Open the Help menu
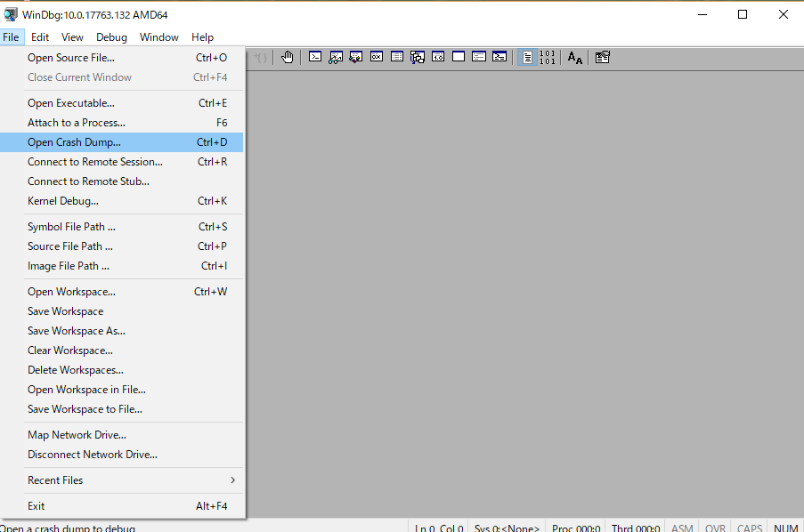The image size is (804, 532). 202,36
